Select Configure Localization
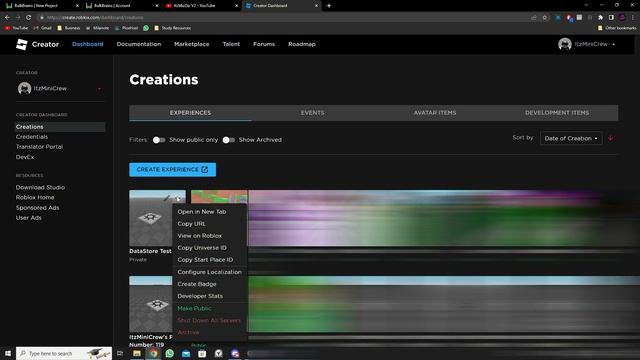Image resolution: width=640 pixels, height=360 pixels. (x=210, y=272)
